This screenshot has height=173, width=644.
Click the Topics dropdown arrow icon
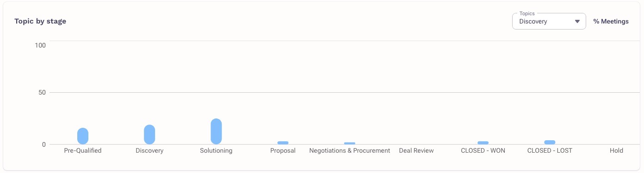(x=577, y=22)
